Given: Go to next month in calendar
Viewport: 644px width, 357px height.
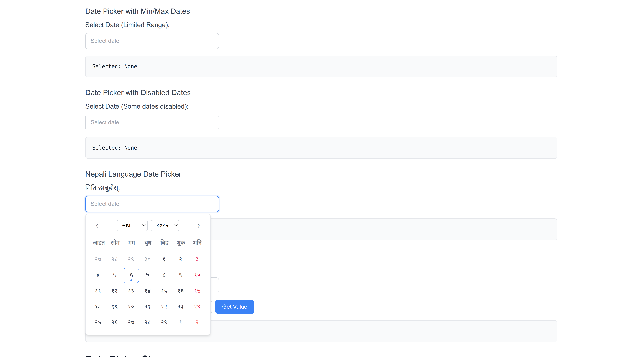Looking at the screenshot, I should 199,226.
